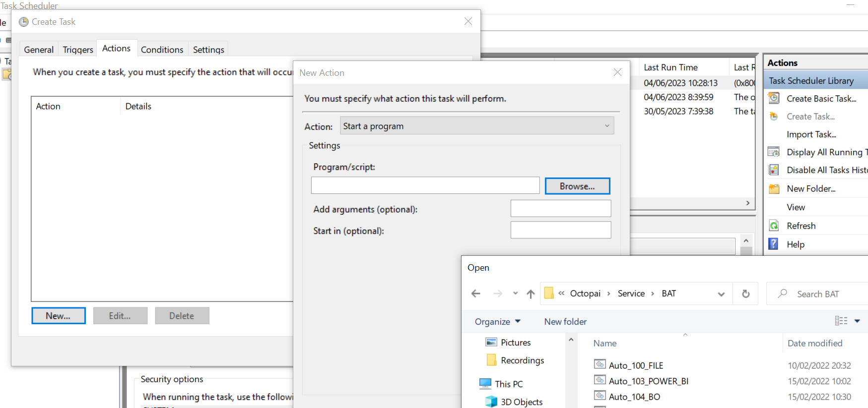Expand the Action type dropdown
Viewport: 868px width, 408px height.
coord(606,126)
